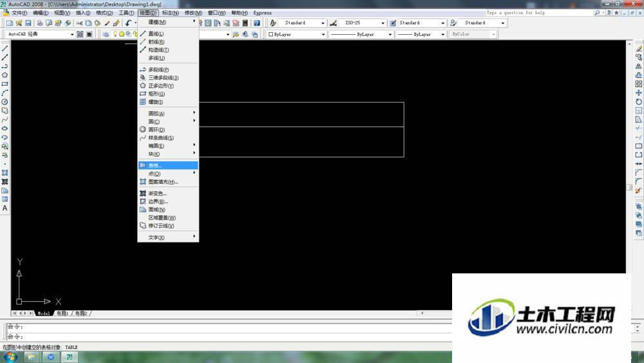Click the vertical scrollbar up arrow
The width and height of the screenshot is (644, 363).
pos(629,43)
